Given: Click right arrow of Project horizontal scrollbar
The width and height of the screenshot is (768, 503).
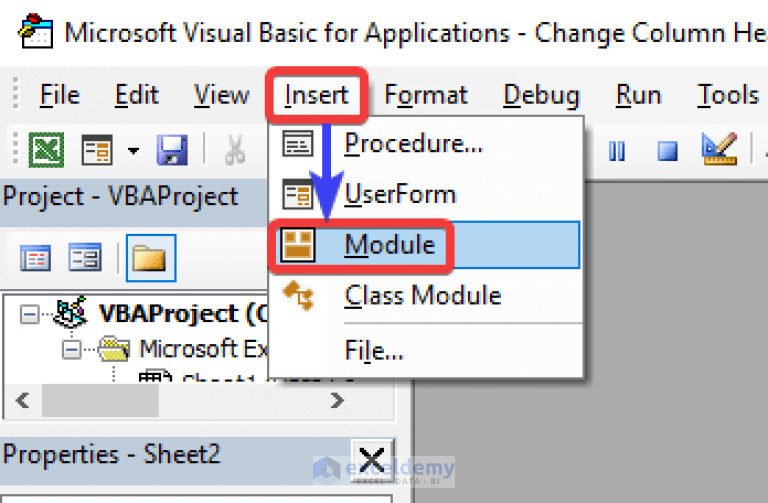Looking at the screenshot, I should pyautogui.click(x=337, y=401).
